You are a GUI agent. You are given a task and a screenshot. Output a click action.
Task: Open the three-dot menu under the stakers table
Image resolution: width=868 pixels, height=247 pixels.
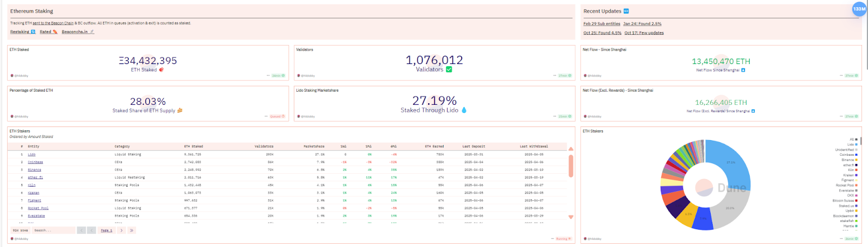click(552, 239)
